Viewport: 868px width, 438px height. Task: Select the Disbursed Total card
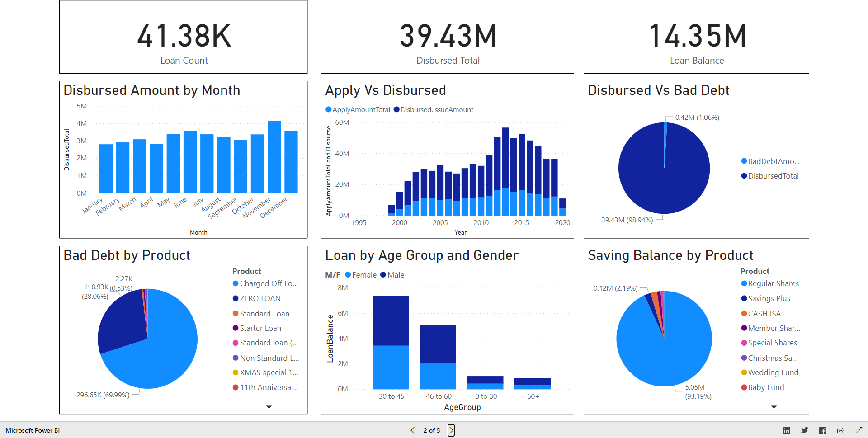click(x=448, y=37)
